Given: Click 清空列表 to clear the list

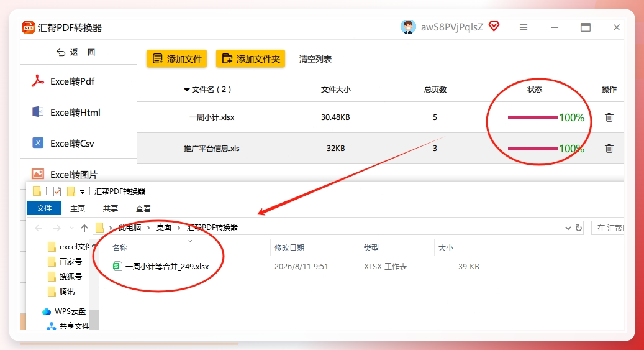Looking at the screenshot, I should click(315, 59).
